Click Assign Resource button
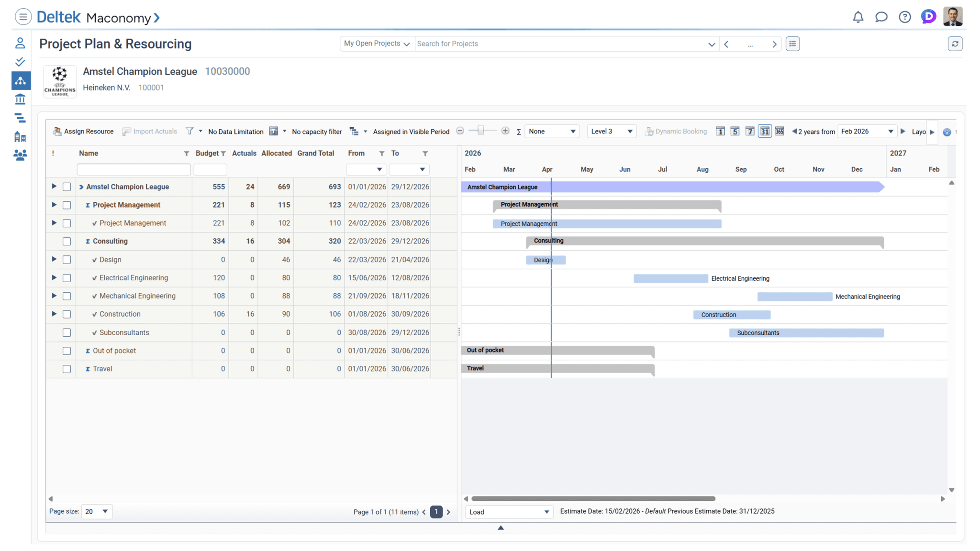 click(83, 131)
